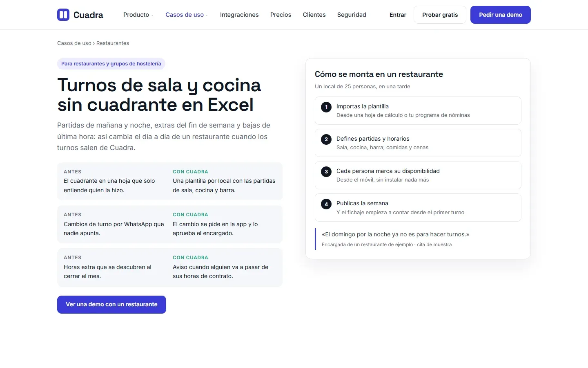The width and height of the screenshot is (588, 368).
Task: Click step 2 number badge
Action: pos(326,139)
